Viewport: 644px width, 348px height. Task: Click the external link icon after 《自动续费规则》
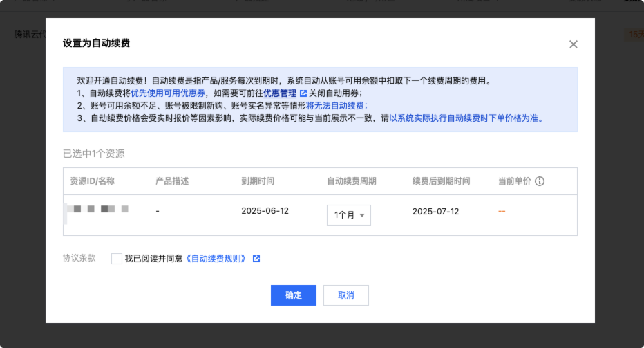[x=256, y=259]
